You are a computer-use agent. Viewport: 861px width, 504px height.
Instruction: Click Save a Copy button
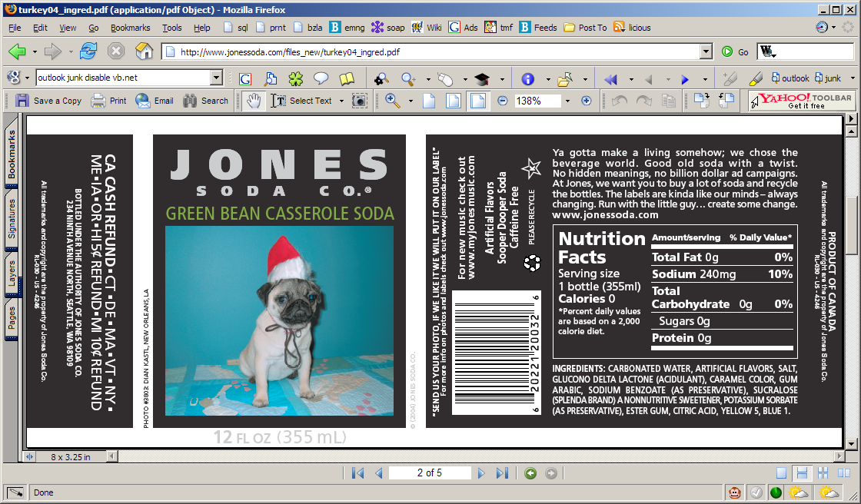(48, 101)
